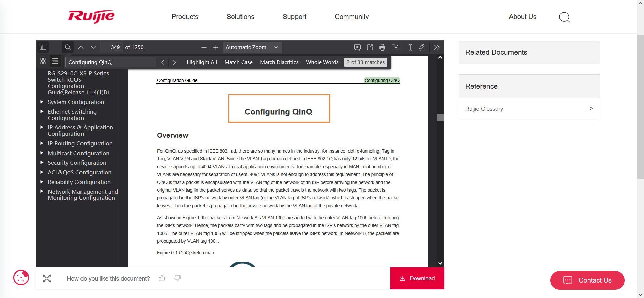Click the 'Related Documents' heading
The image size is (644, 298).
[496, 52]
